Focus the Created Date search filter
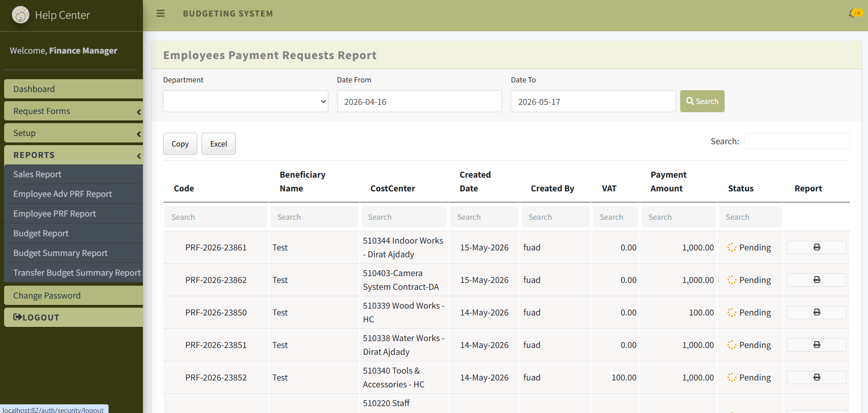 (x=484, y=217)
